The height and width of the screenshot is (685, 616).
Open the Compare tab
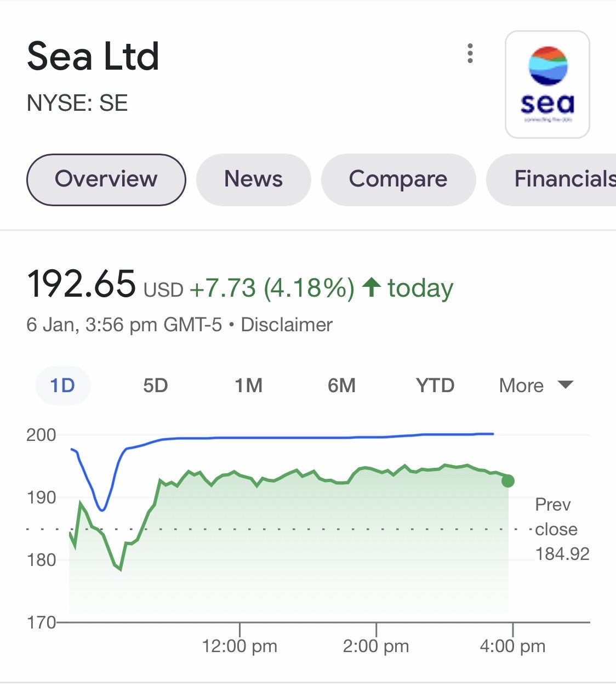click(398, 179)
